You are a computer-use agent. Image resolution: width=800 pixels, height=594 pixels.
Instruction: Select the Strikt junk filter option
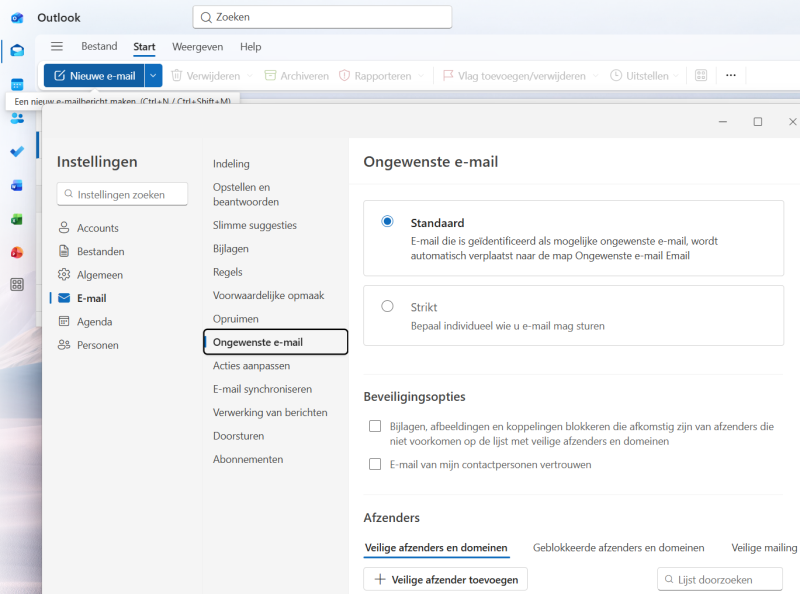[387, 307]
